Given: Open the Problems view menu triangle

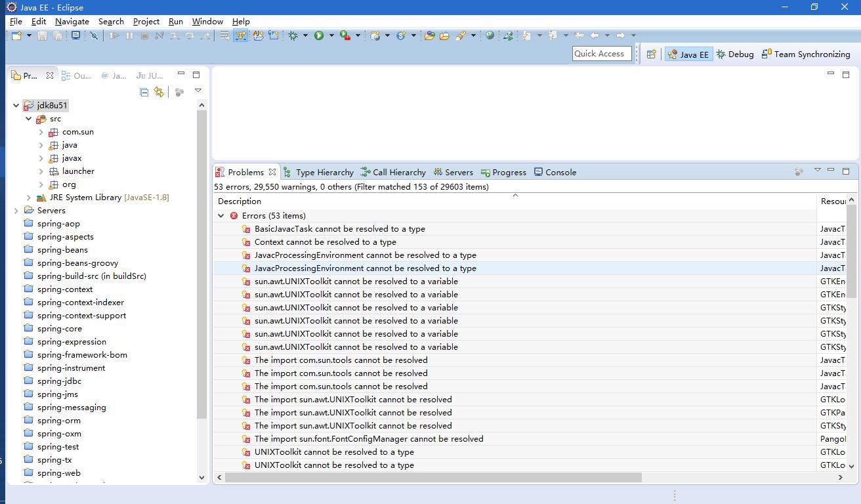Looking at the screenshot, I should tap(818, 171).
